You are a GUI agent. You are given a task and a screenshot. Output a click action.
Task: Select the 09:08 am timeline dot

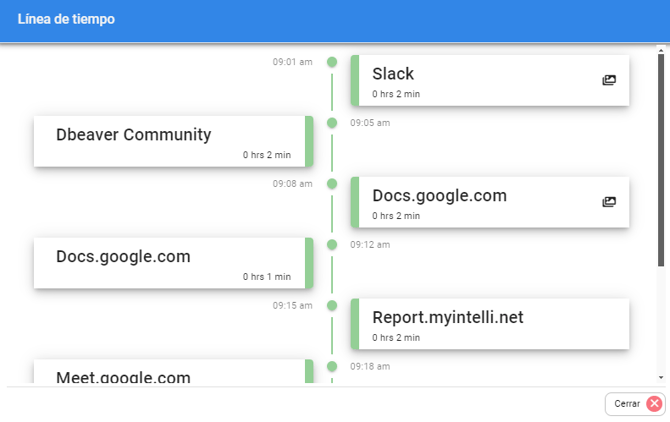coord(332,184)
